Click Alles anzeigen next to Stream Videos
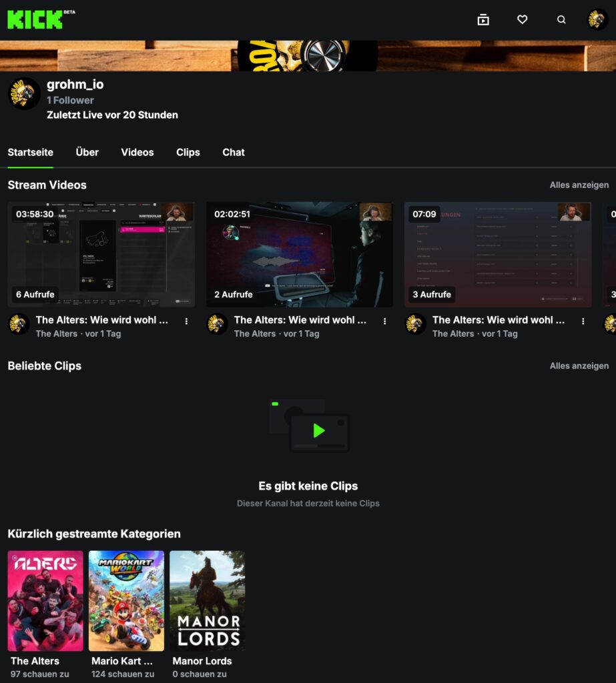 pos(579,185)
